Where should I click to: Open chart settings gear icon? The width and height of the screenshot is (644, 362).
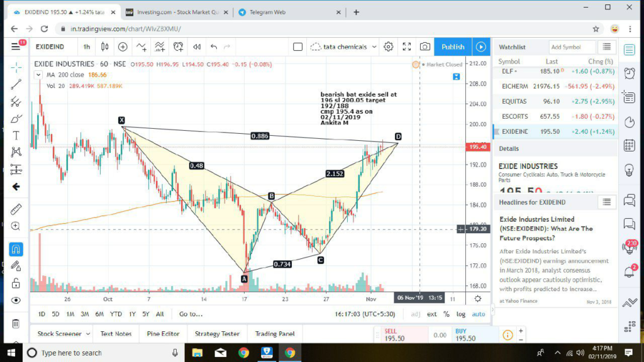tap(389, 47)
